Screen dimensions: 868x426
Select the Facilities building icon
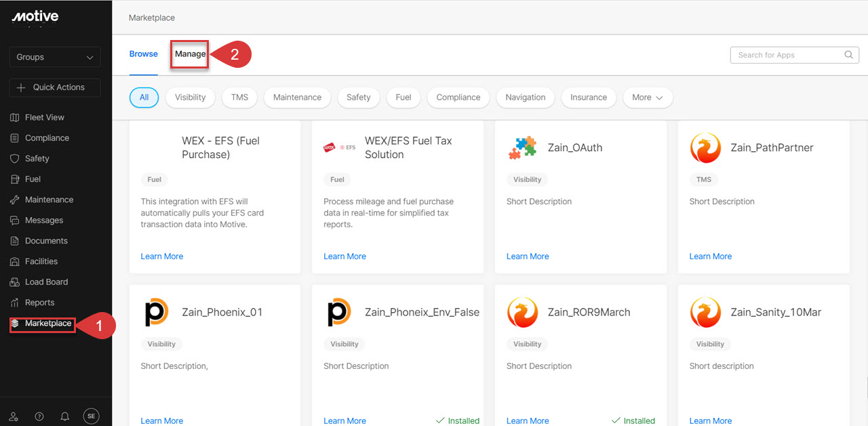15,261
